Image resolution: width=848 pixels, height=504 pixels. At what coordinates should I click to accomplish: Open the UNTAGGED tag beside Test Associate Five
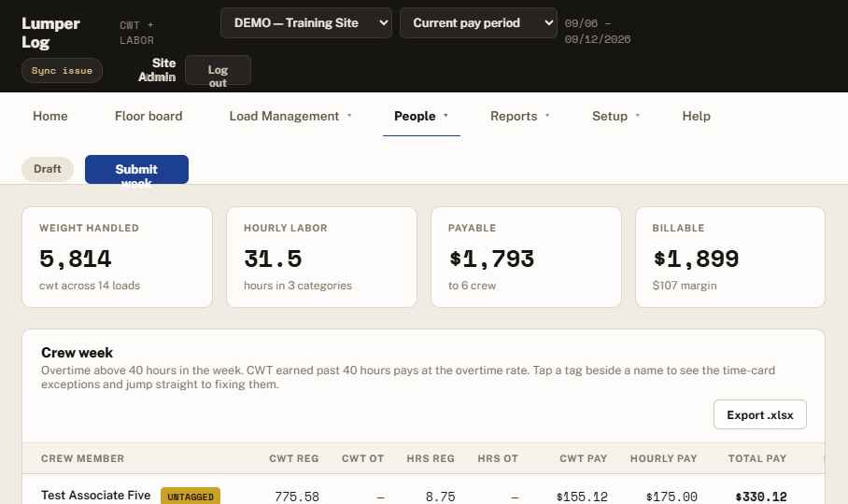[191, 497]
